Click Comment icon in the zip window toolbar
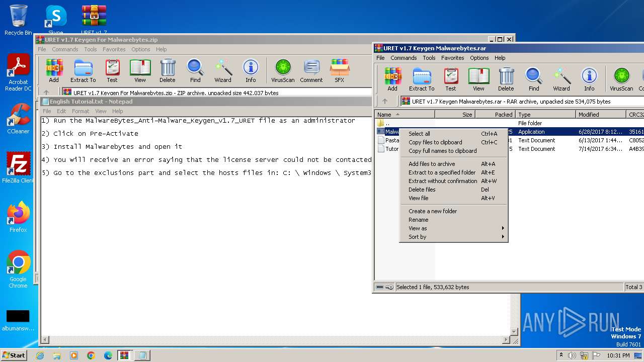 point(311,70)
